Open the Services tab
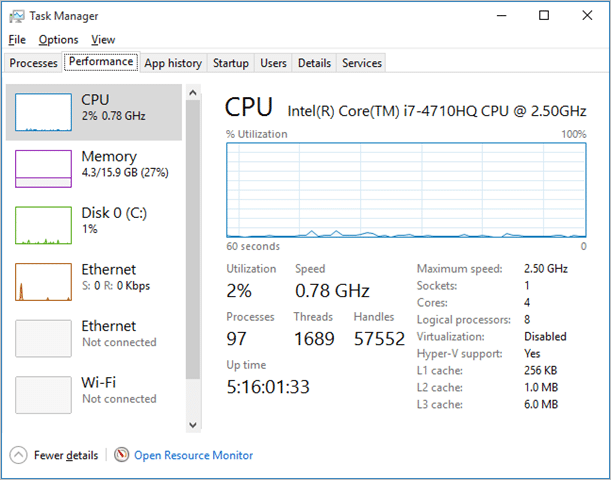611x480 pixels. [362, 63]
